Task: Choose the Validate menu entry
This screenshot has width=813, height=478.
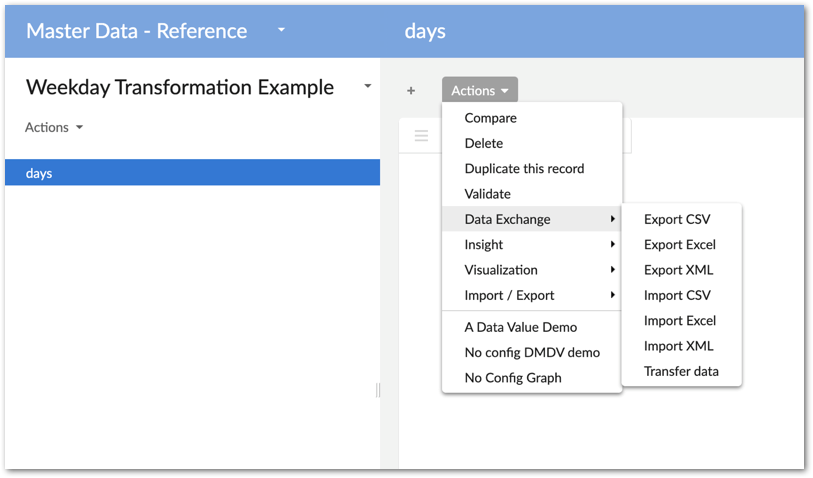Action: click(488, 194)
